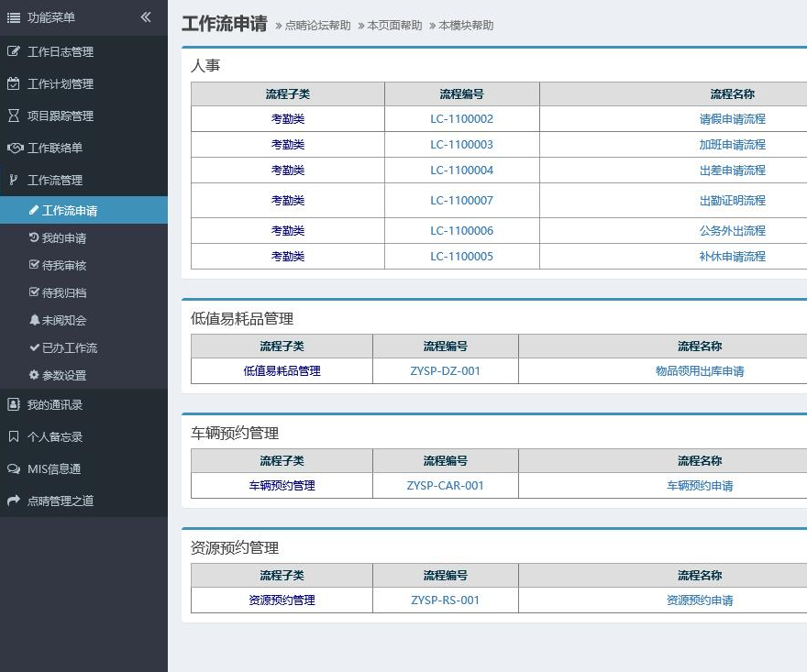Viewport: 807px width, 672px height.
Task: Click the 点晴管理之道 share arrow icon
Action: click(x=13, y=501)
